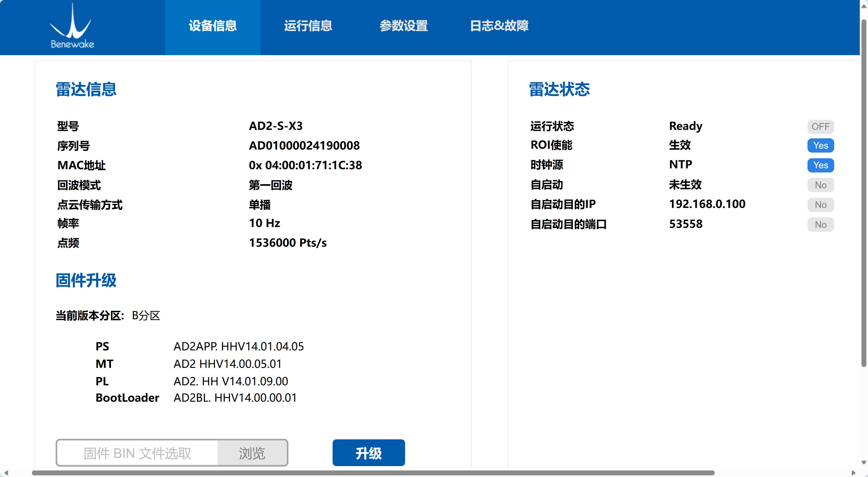Screen dimensions: 868x477
Task: Select the frame rate 10 Hz
Action: [x=264, y=223]
